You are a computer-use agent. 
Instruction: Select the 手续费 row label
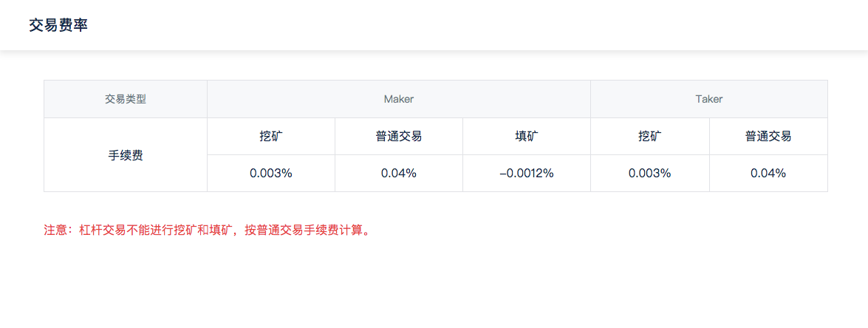coord(126,155)
